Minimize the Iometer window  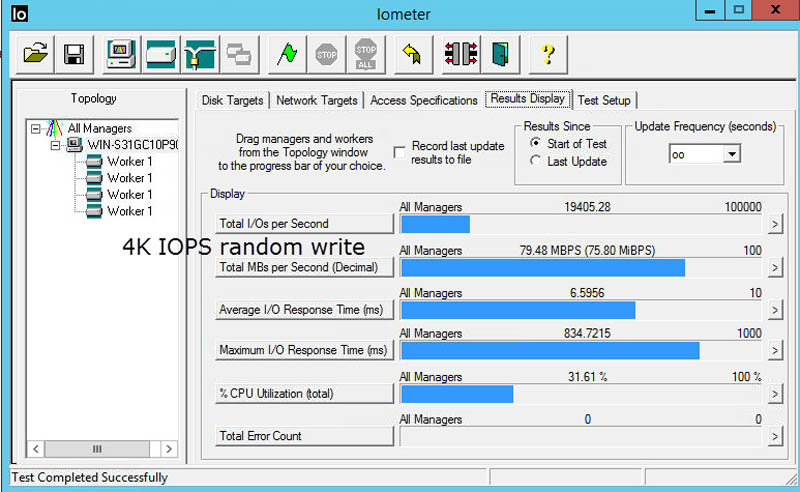pyautogui.click(x=710, y=10)
